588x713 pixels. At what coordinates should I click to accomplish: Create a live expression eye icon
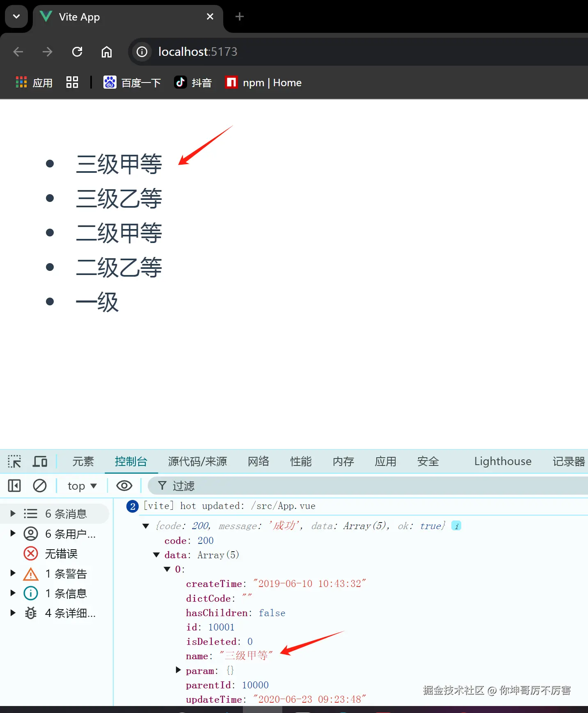click(124, 486)
